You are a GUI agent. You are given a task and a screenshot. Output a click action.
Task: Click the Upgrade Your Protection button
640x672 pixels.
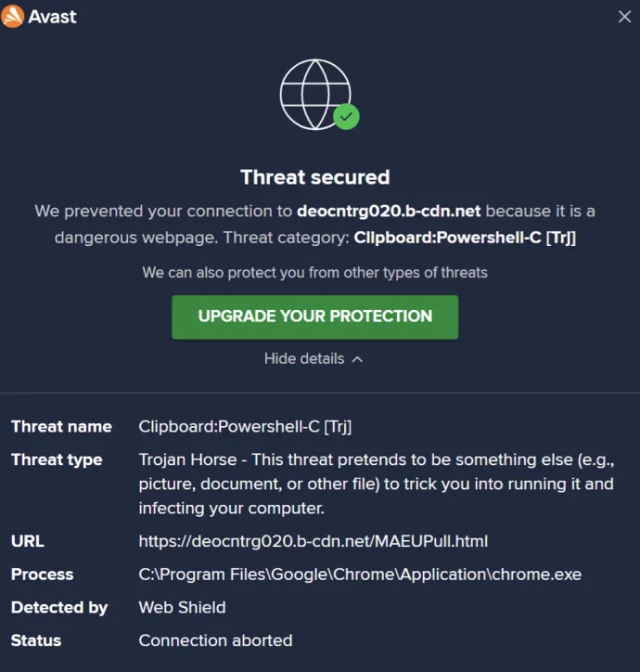coord(314,317)
